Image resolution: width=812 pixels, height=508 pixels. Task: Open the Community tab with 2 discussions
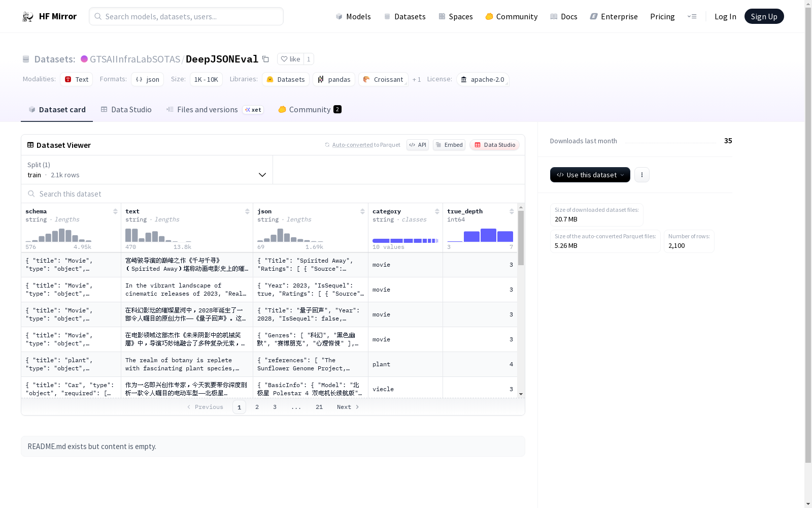tap(310, 110)
